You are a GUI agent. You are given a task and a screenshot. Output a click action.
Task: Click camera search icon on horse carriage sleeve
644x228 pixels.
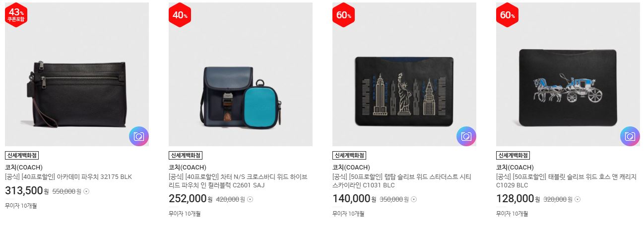[x=630, y=136]
